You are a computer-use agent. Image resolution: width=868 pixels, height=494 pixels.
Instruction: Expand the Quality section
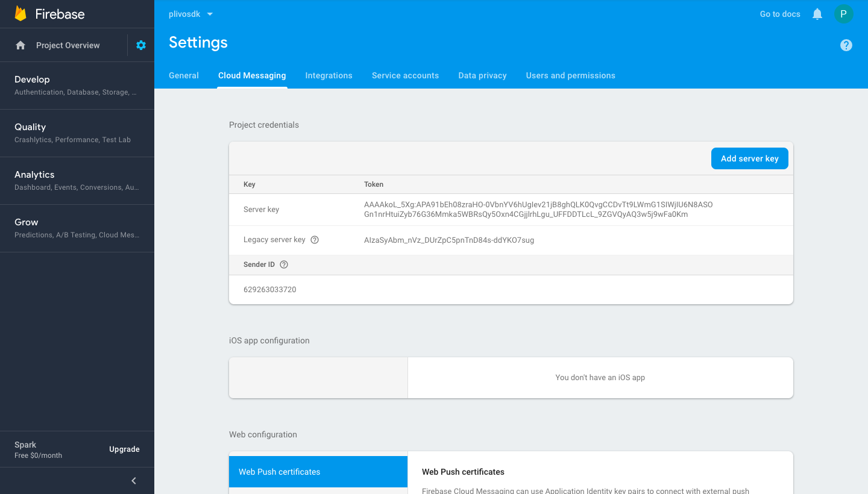point(77,133)
